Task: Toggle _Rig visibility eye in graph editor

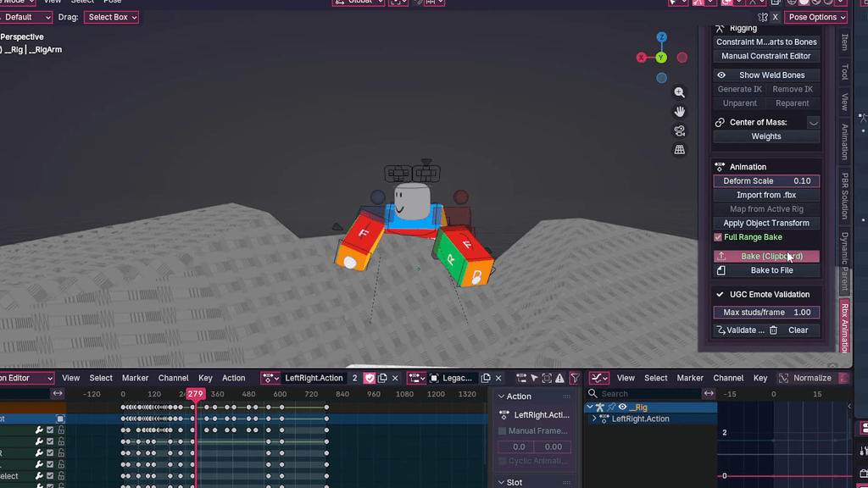Action: click(x=623, y=408)
